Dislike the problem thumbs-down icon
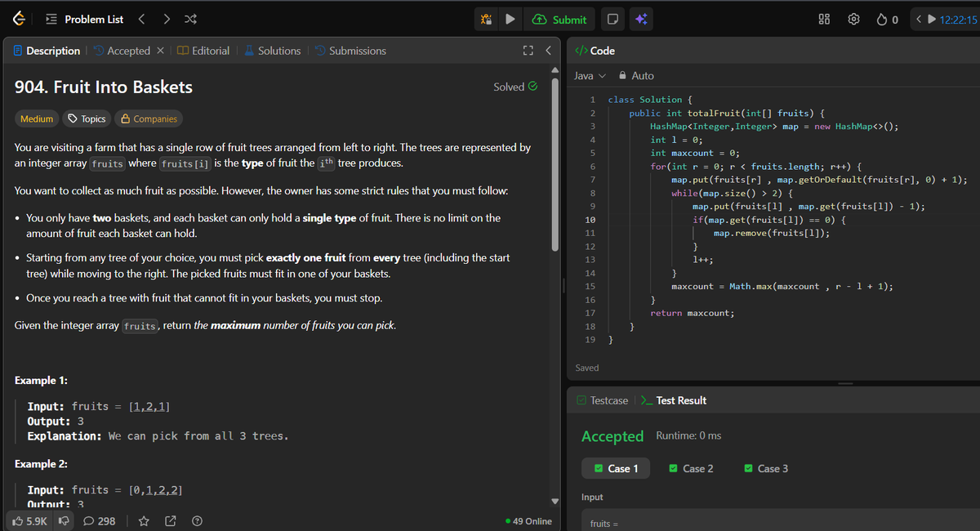This screenshot has height=531, width=980. point(62,520)
